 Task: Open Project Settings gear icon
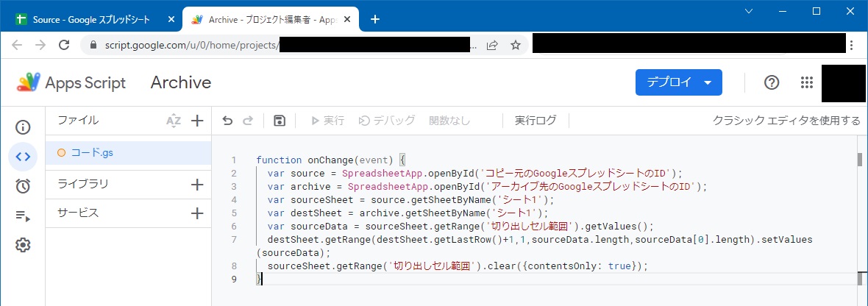(x=23, y=245)
